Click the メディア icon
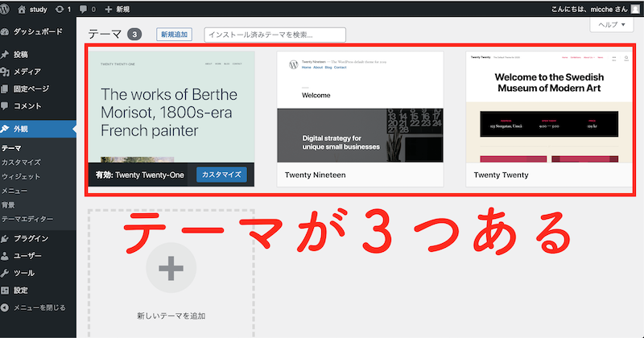The image size is (644, 338). pyautogui.click(x=5, y=72)
